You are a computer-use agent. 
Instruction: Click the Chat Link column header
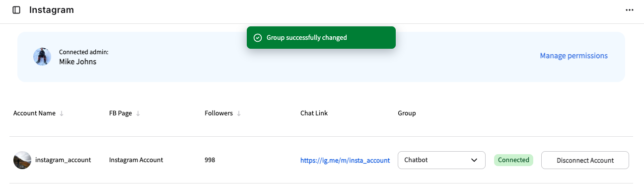(314, 113)
